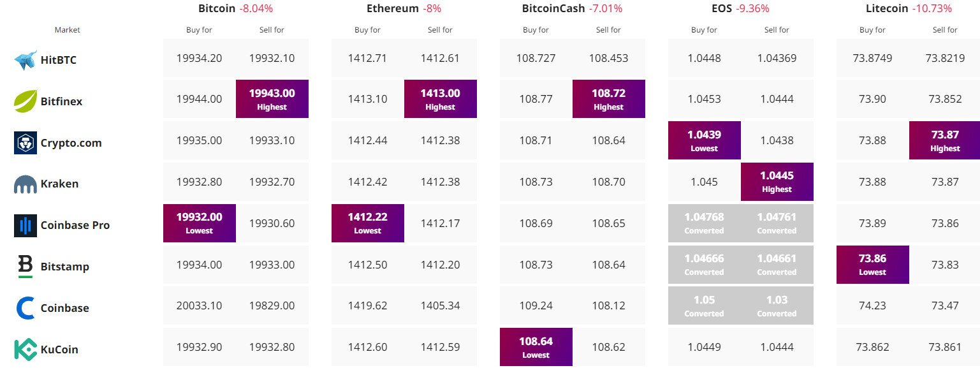Click the HitBTC exchange logo icon
Image resolution: width=980 pixels, height=368 pixels.
(x=26, y=60)
